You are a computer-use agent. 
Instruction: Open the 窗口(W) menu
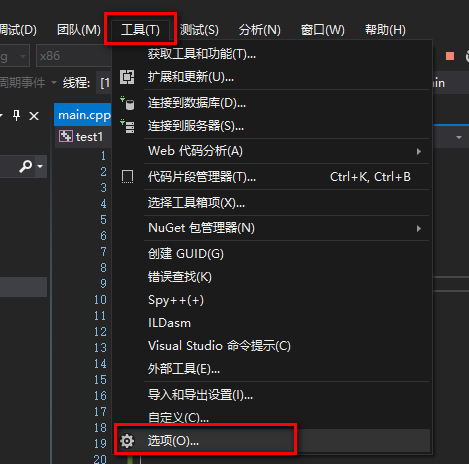pyautogui.click(x=322, y=30)
